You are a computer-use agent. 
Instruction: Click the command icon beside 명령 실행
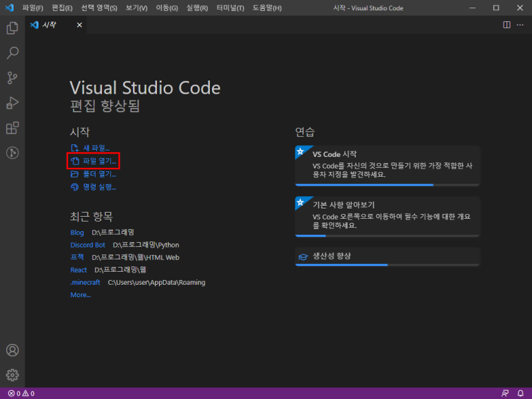74,187
